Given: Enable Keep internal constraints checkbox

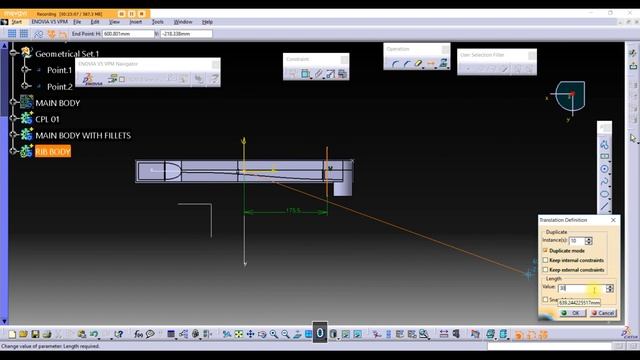Looking at the screenshot, I should tap(545, 260).
